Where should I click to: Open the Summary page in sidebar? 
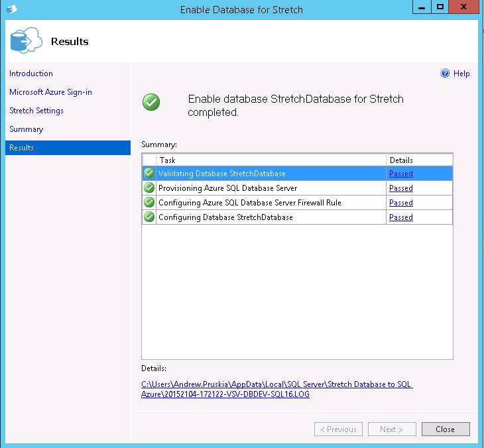[27, 129]
